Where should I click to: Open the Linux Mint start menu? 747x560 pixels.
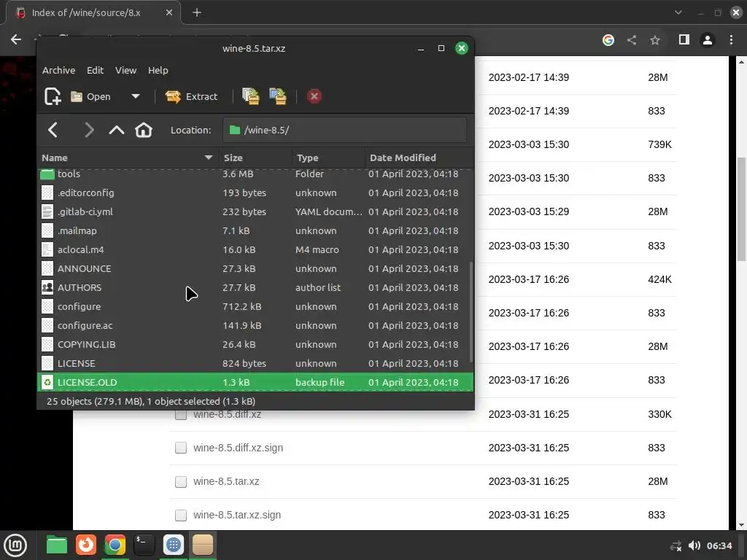pyautogui.click(x=15, y=545)
